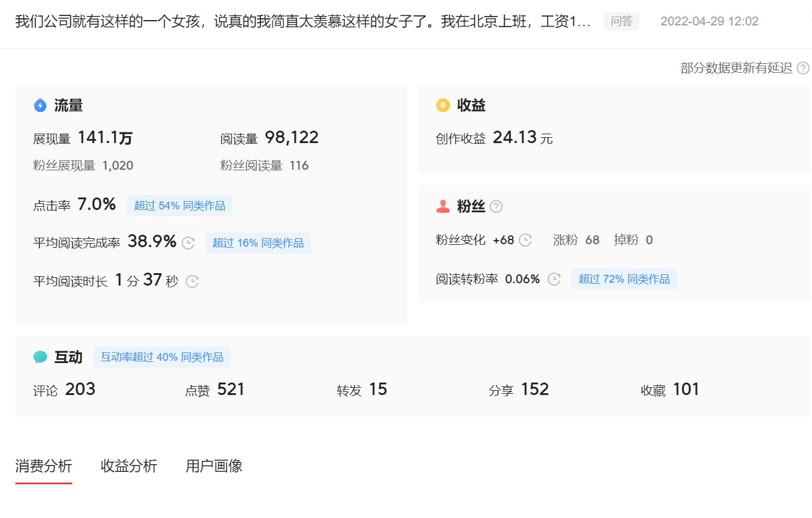Click the 超过 72% 同类作品 badge
Screen dimensions: 812x518
(x=624, y=279)
